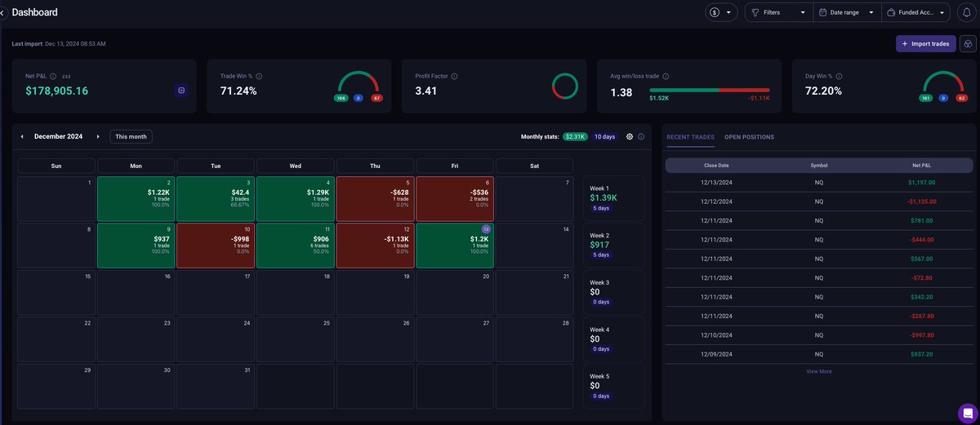Click Week 3 summary card
Viewport: 980px width, 425px height.
coord(613,292)
